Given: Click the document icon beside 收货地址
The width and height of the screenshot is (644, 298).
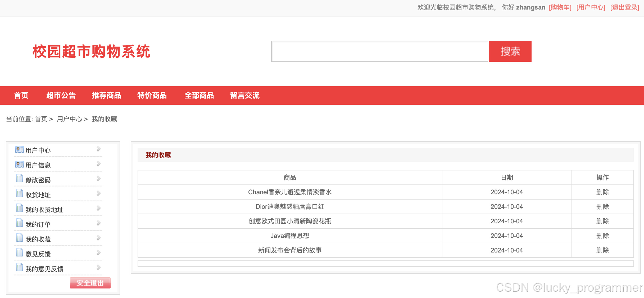Looking at the screenshot, I should click(19, 193).
